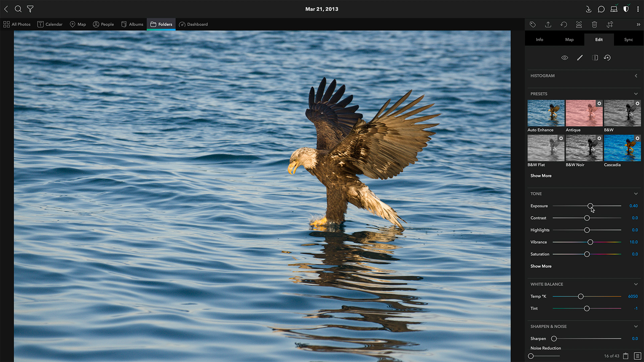Show more presets
Viewport: 644px width, 362px height.
click(541, 176)
